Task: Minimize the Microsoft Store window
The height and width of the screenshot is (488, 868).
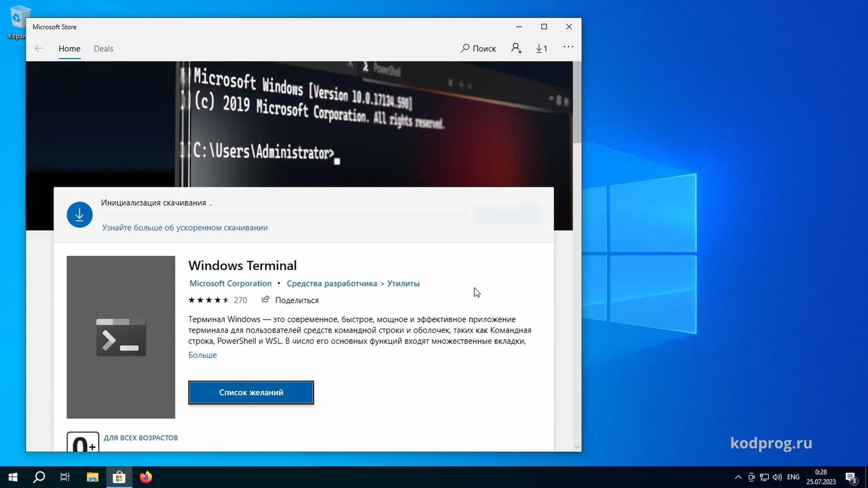Action: click(519, 27)
